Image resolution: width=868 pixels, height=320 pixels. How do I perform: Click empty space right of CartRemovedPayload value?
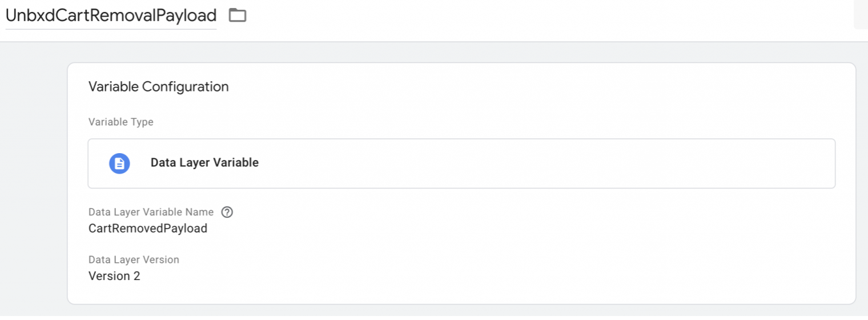click(x=514, y=229)
